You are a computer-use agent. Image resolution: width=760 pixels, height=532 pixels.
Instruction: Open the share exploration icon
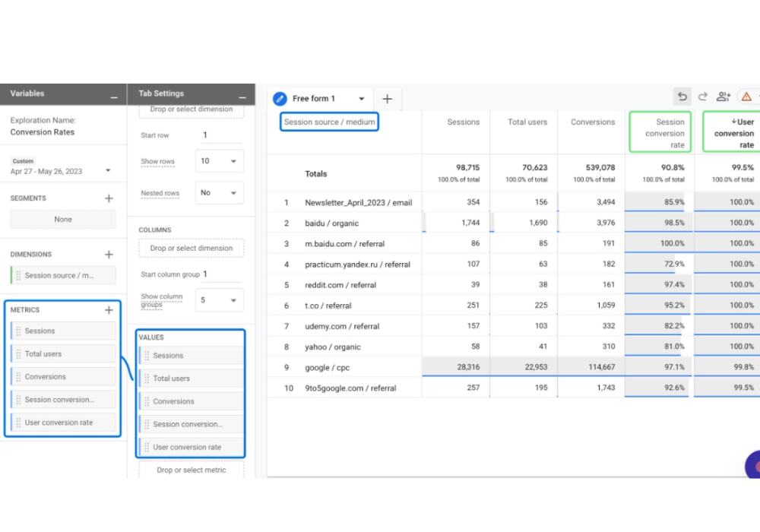pyautogui.click(x=723, y=97)
